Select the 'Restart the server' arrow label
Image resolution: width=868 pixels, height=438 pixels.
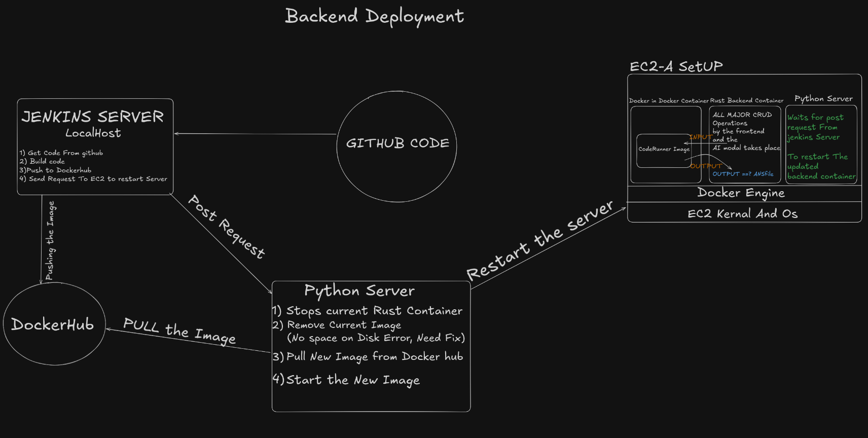[540, 240]
